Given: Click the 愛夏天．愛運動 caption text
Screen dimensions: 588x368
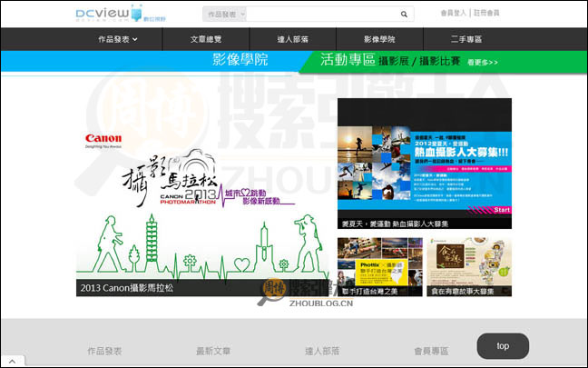Looking at the screenshot, I should click(x=395, y=224).
